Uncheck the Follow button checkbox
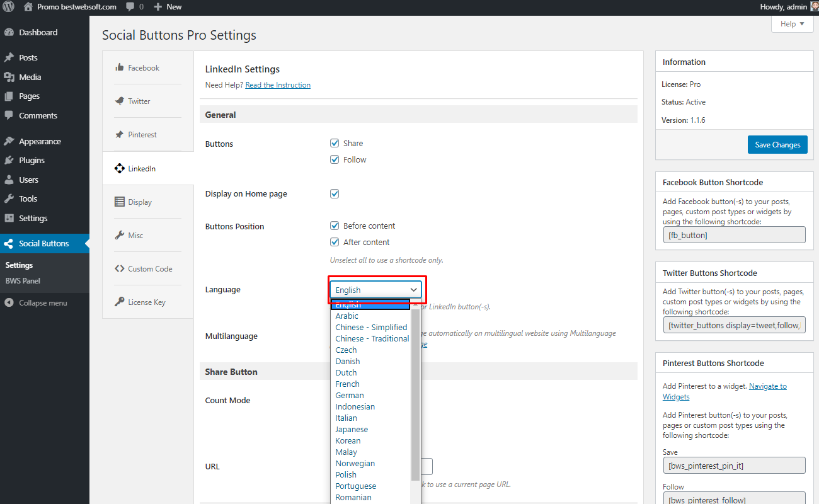 [x=335, y=159]
